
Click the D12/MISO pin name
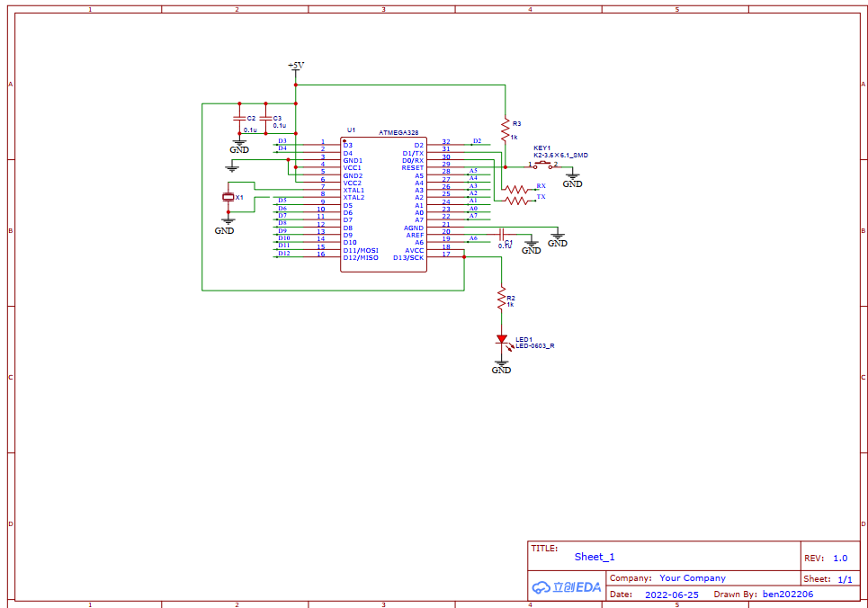[361, 258]
